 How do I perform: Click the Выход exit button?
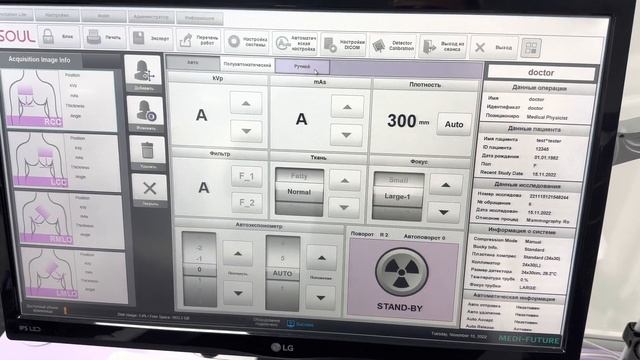(494, 47)
